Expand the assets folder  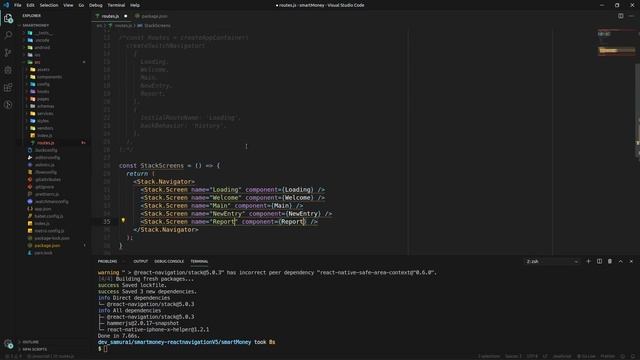tap(43, 69)
